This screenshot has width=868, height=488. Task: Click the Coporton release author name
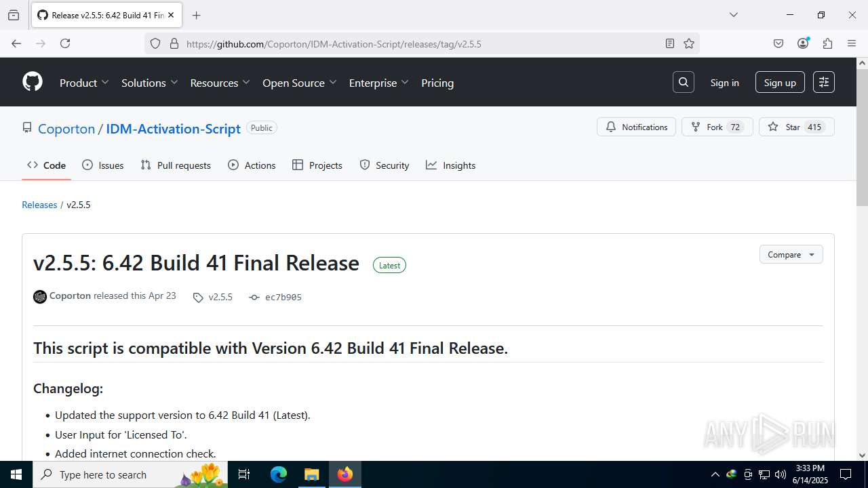70,296
